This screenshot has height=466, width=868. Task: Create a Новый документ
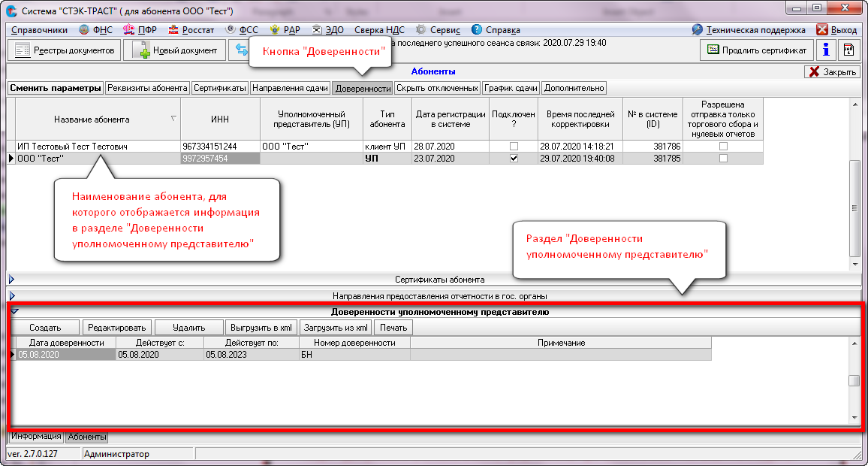174,50
